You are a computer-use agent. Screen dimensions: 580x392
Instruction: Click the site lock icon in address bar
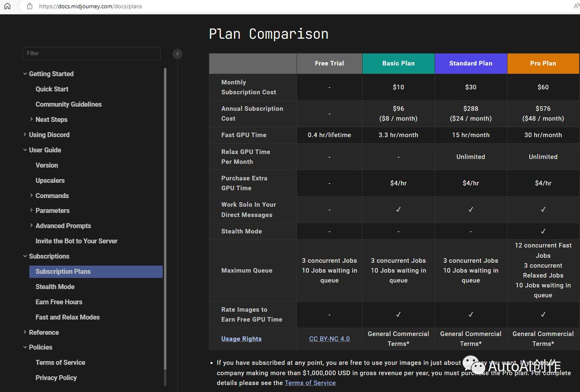click(x=29, y=6)
